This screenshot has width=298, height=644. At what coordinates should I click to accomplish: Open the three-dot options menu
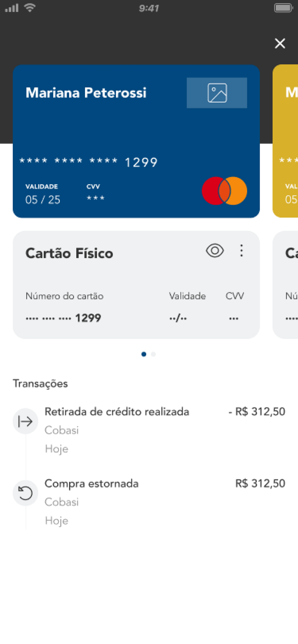pos(242,250)
